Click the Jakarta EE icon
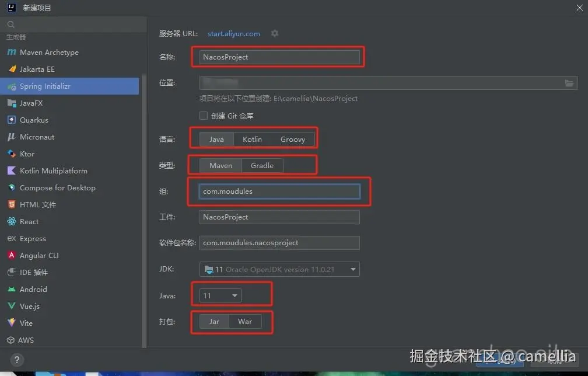This screenshot has width=588, height=376. tap(12, 69)
